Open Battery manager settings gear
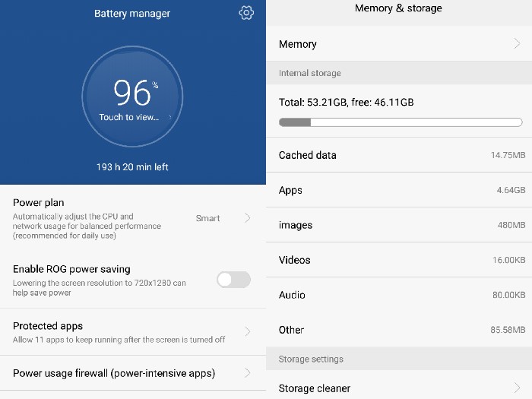 246,13
